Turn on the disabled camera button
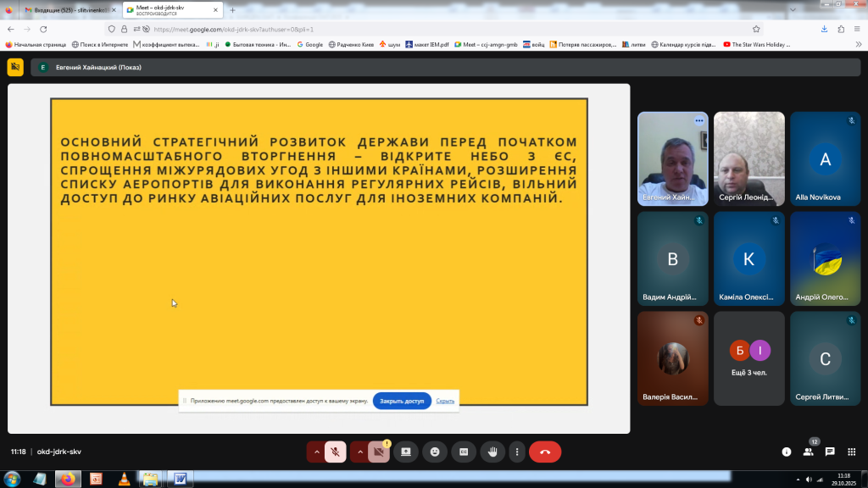Image resolution: width=868 pixels, height=488 pixels. tap(379, 452)
